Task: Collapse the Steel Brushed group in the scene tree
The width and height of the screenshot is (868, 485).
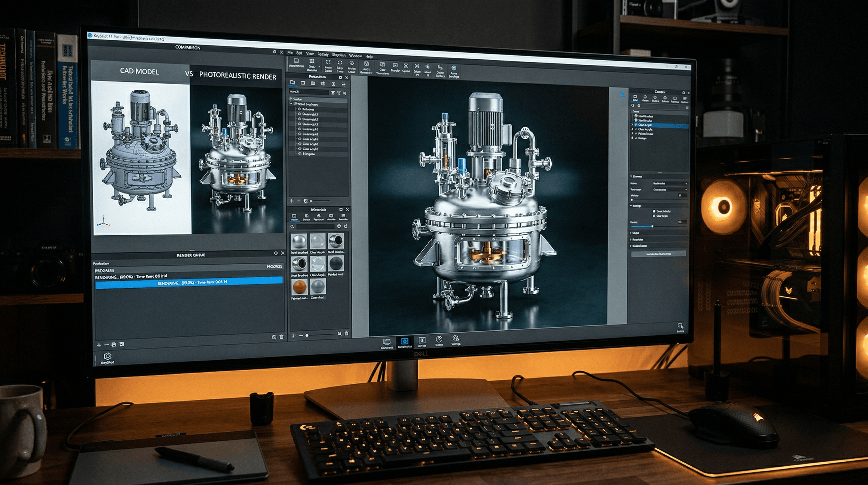Action: (x=290, y=104)
